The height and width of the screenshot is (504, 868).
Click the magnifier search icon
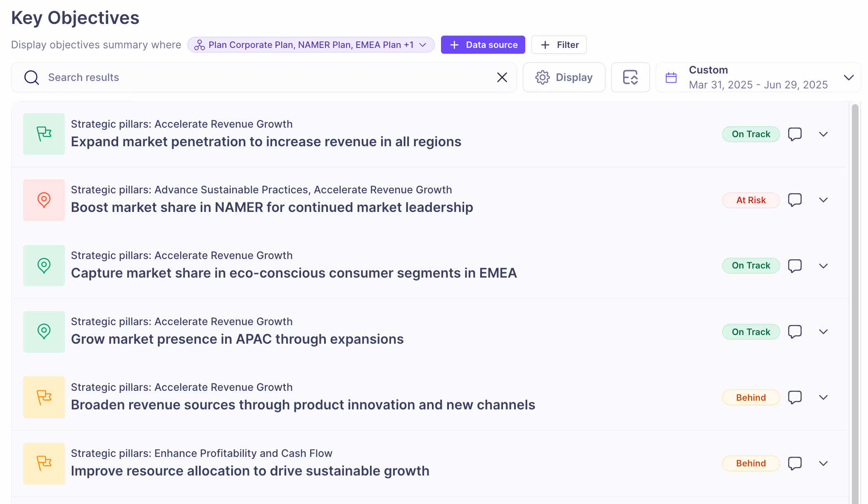(31, 77)
